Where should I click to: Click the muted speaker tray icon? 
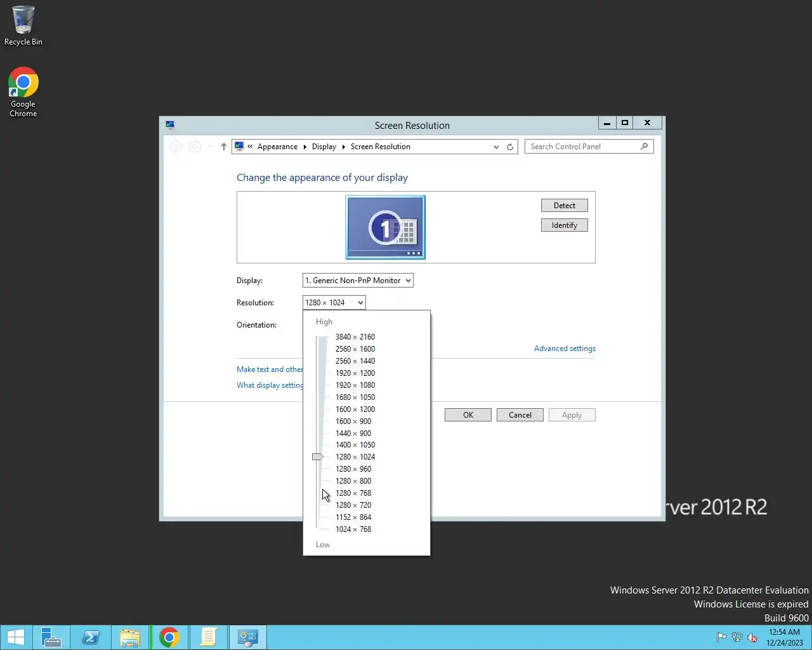752,637
